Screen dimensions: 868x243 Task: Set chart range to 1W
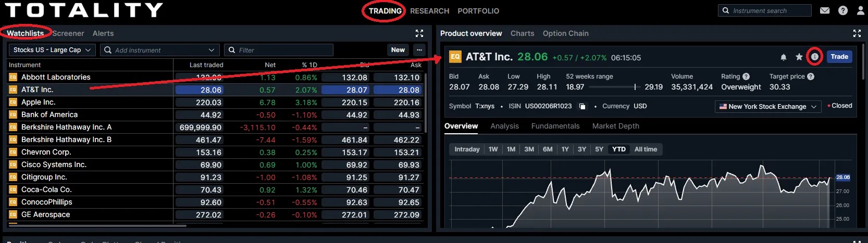493,149
